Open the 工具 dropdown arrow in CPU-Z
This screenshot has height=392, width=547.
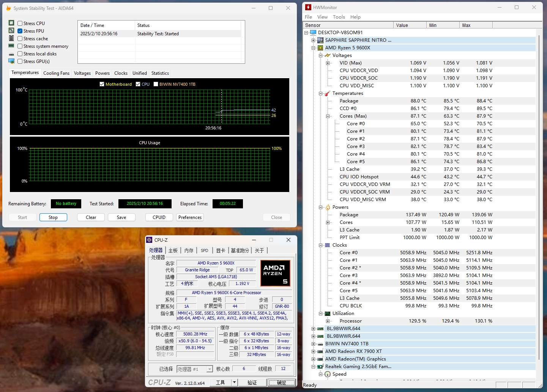234,383
